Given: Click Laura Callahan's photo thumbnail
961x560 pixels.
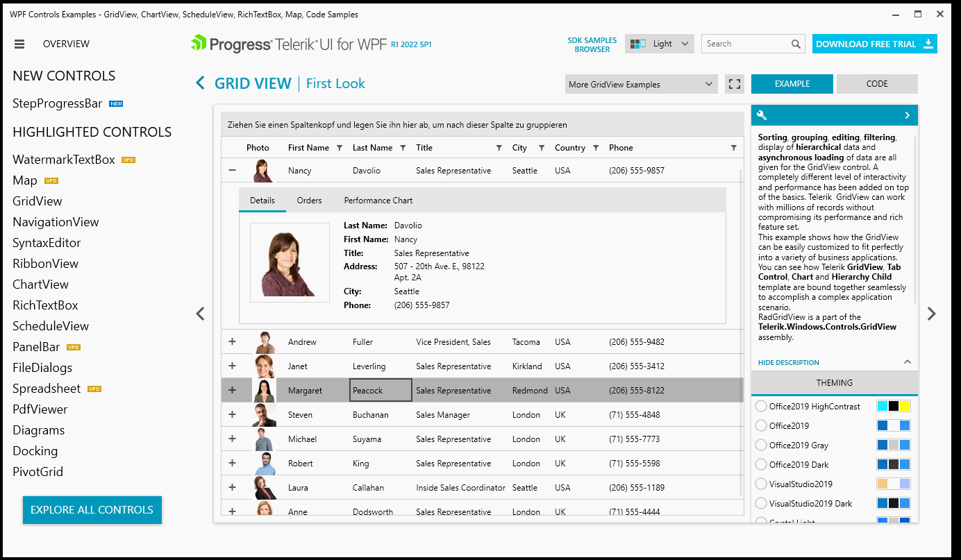Looking at the screenshot, I should click(x=265, y=488).
